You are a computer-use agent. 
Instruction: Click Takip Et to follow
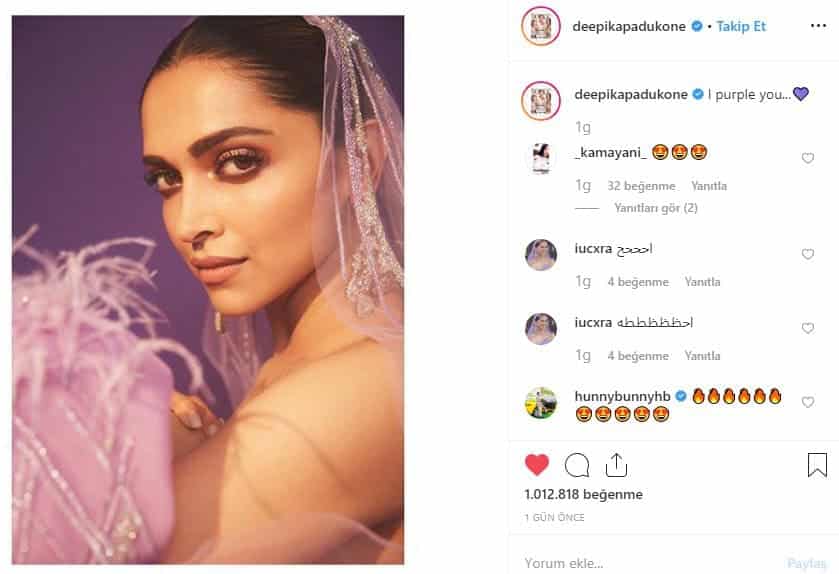coord(741,27)
